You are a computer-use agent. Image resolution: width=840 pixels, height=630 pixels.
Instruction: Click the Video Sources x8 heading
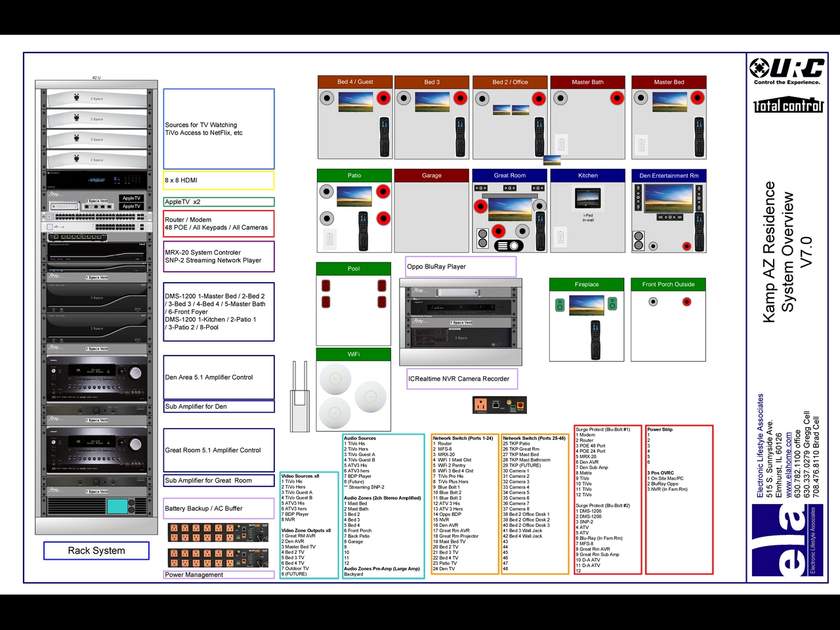301,476
